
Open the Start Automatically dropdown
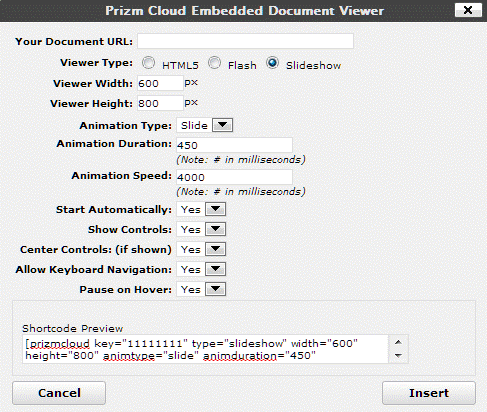201,209
